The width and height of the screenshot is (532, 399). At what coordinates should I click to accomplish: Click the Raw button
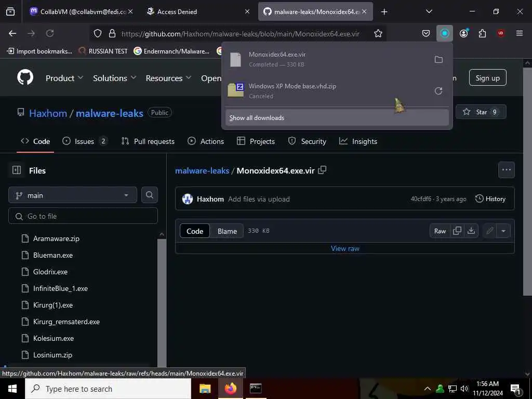coord(440,231)
